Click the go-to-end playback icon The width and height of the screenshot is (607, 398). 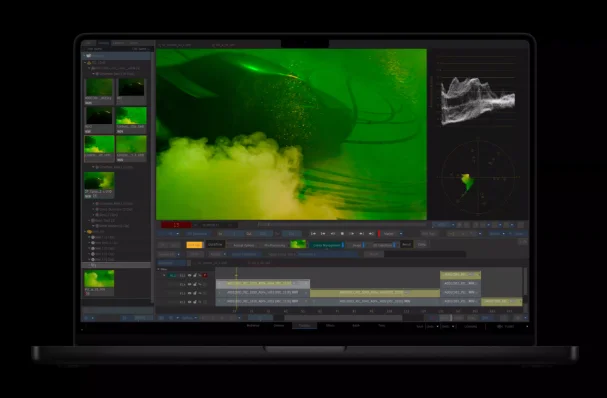[x=371, y=233]
